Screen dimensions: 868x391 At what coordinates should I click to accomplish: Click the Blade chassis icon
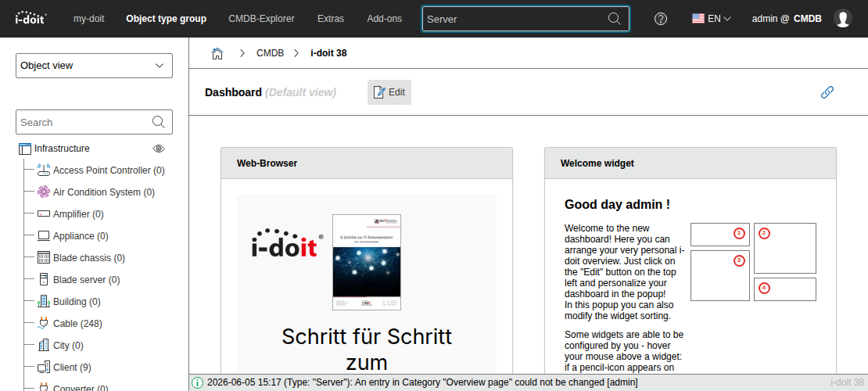coord(44,257)
